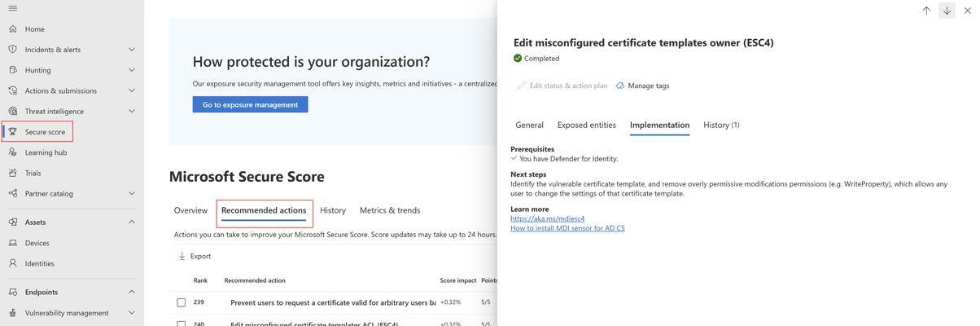Select the Secure score trophy icon
Screen dimensions: 980x326
tap(12, 131)
